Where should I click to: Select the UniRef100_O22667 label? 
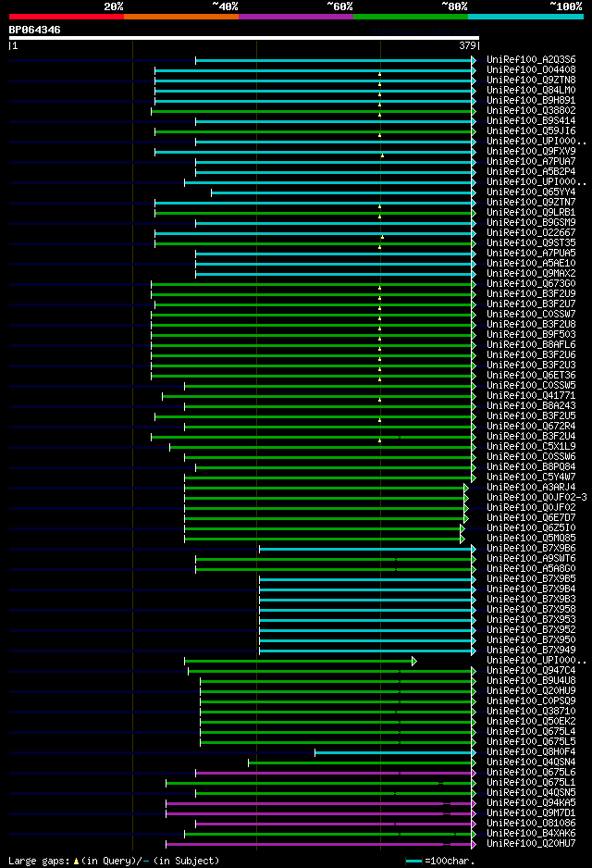tap(531, 233)
